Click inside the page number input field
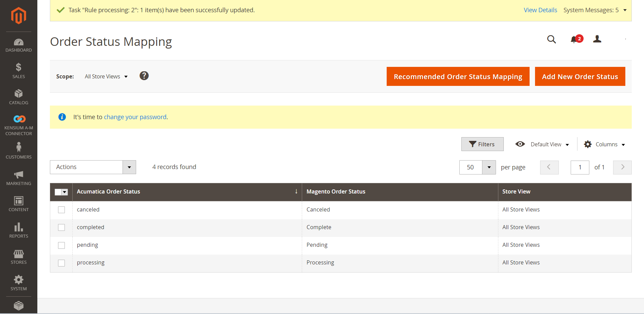 coord(580,167)
